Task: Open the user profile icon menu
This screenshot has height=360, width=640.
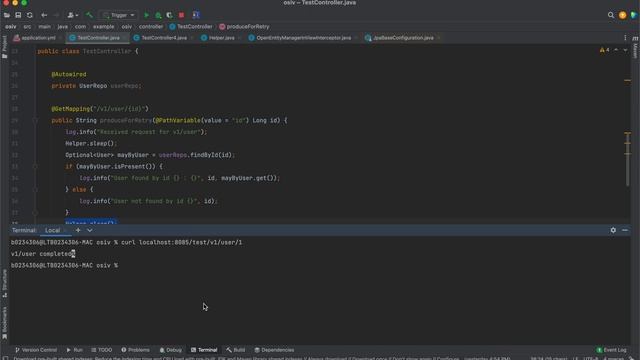Action: (x=72, y=15)
